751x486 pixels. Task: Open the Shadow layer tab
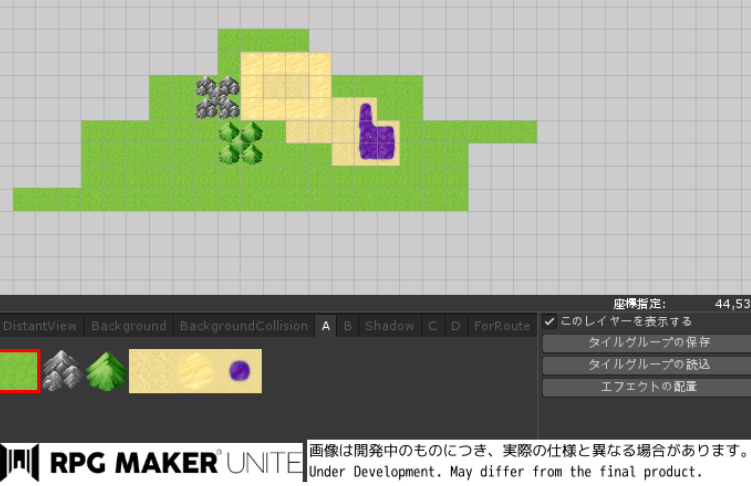[x=389, y=326]
